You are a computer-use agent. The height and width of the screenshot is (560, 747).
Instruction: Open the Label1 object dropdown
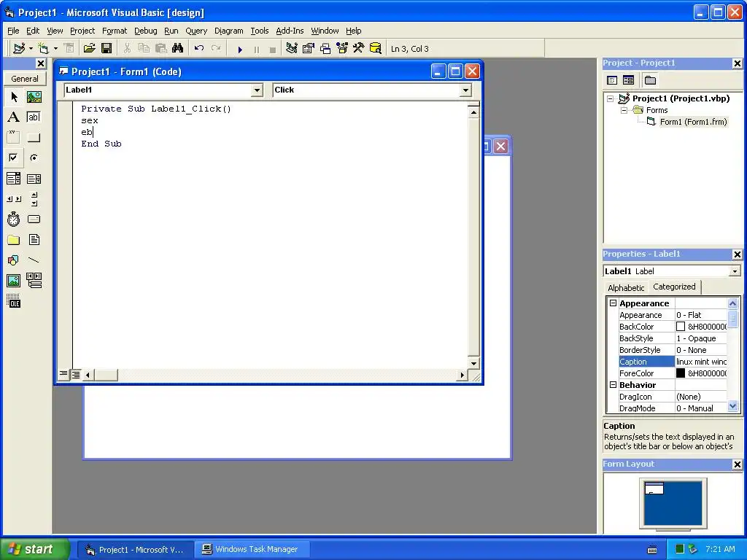click(x=258, y=90)
